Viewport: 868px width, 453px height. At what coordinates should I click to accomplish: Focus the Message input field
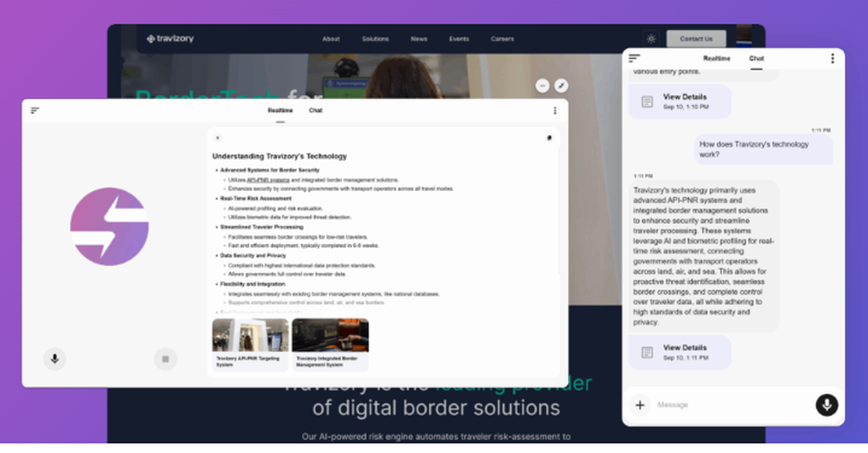click(732, 404)
